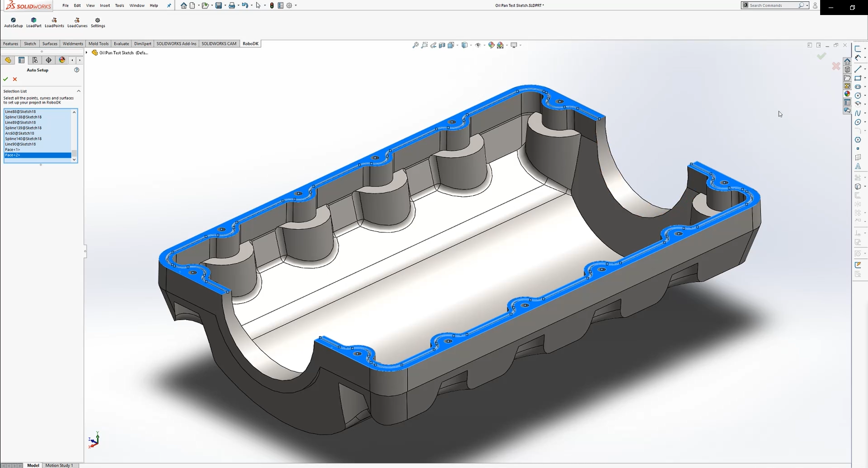The height and width of the screenshot is (468, 868).
Task: Cancel Auto Setup with red X
Action: 15,79
